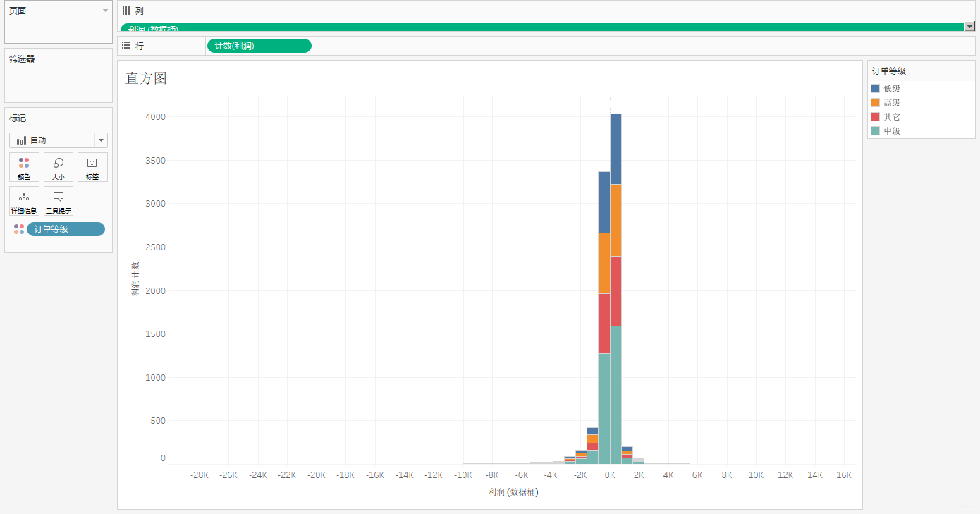The height and width of the screenshot is (514, 980).
Task: Click the 16K x-axis tick label
Action: [844, 476]
